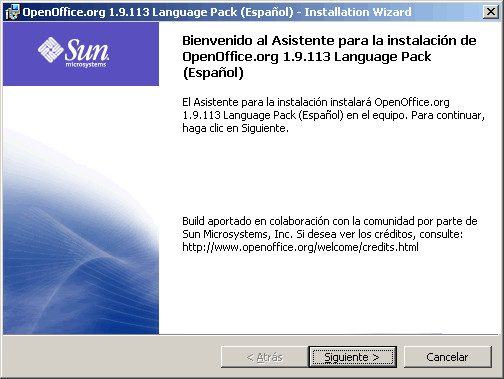Click the Bienvenido al Asistente heading

329,56
